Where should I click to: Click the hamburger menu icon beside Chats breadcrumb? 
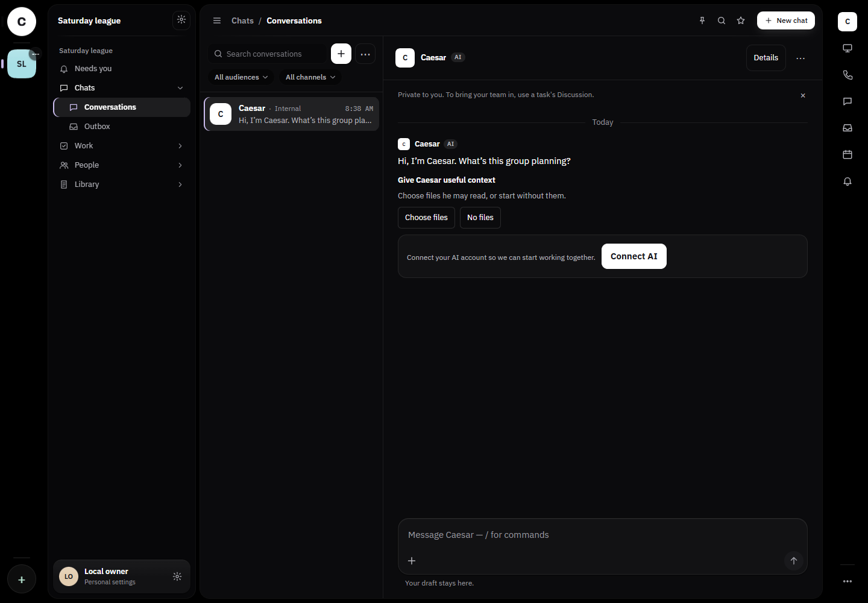(217, 21)
